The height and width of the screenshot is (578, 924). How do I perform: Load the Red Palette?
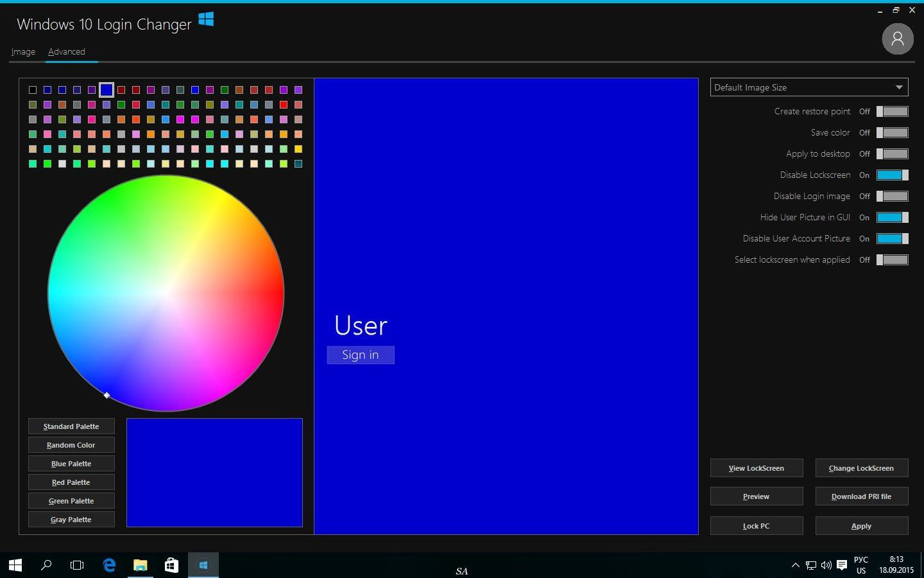pos(71,482)
